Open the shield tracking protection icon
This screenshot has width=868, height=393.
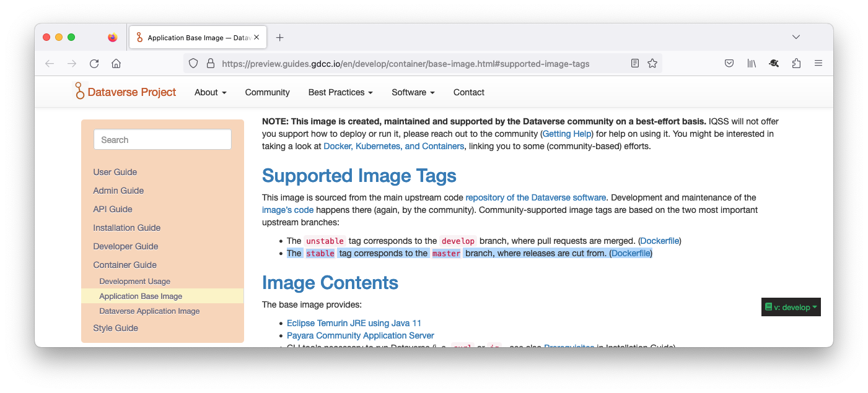(193, 63)
